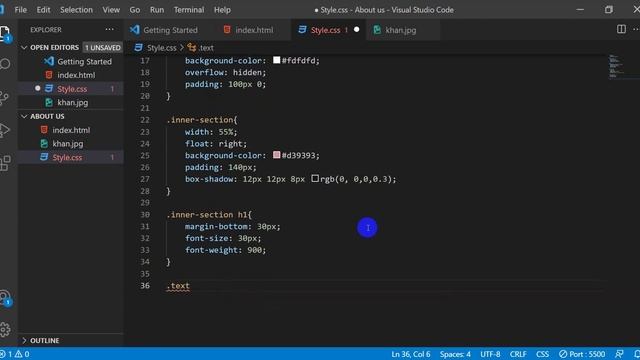Image resolution: width=640 pixels, height=360 pixels.
Task: Click the .text selector on line 36
Action: (178, 286)
